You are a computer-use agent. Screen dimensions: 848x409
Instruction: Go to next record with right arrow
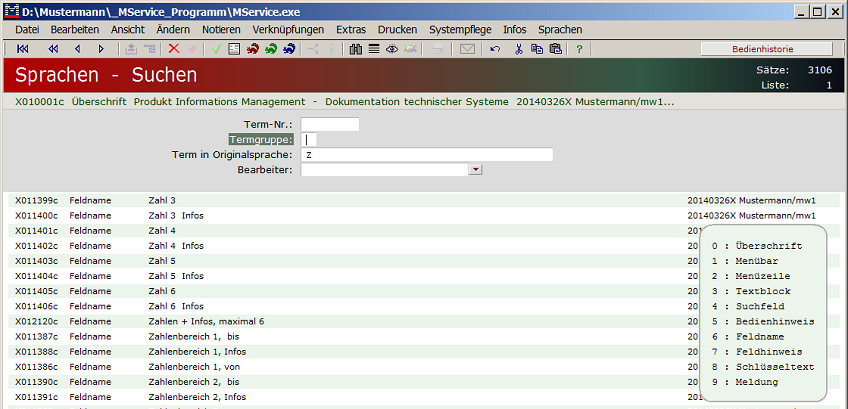pyautogui.click(x=102, y=49)
